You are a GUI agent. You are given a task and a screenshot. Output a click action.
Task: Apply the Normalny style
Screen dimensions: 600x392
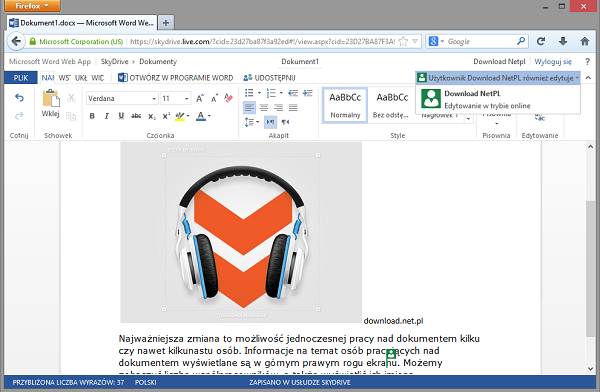(x=345, y=105)
